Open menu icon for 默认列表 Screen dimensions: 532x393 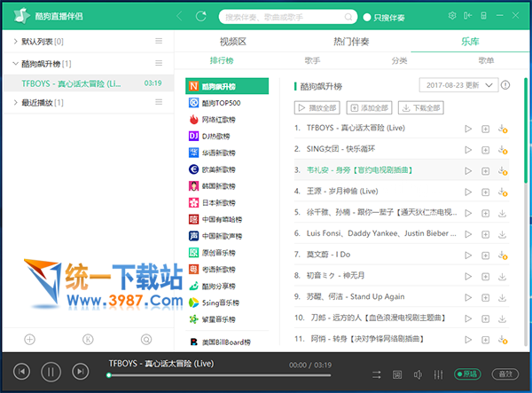point(159,41)
